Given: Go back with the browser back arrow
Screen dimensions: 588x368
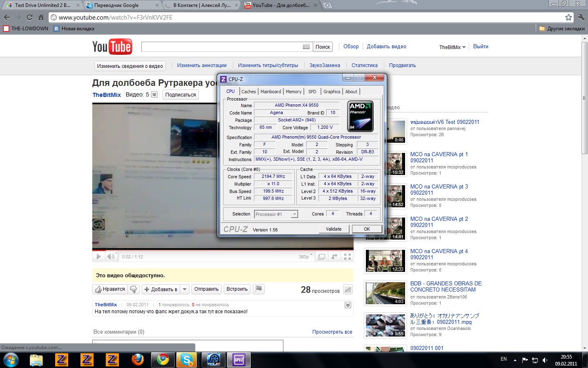Looking at the screenshot, I should coord(7,18).
